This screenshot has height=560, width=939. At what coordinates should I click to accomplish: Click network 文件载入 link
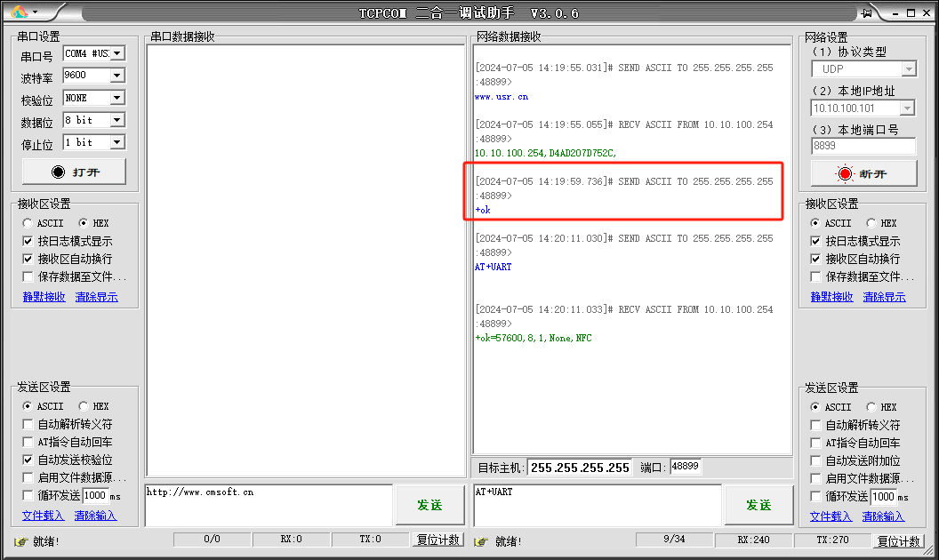tap(831, 516)
